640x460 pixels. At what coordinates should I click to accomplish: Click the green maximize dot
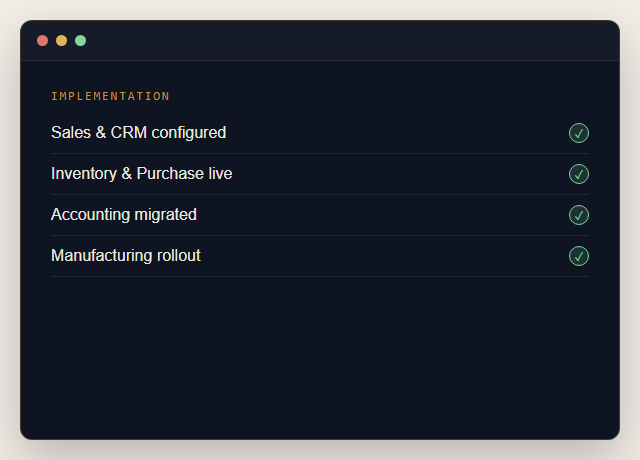tap(80, 40)
